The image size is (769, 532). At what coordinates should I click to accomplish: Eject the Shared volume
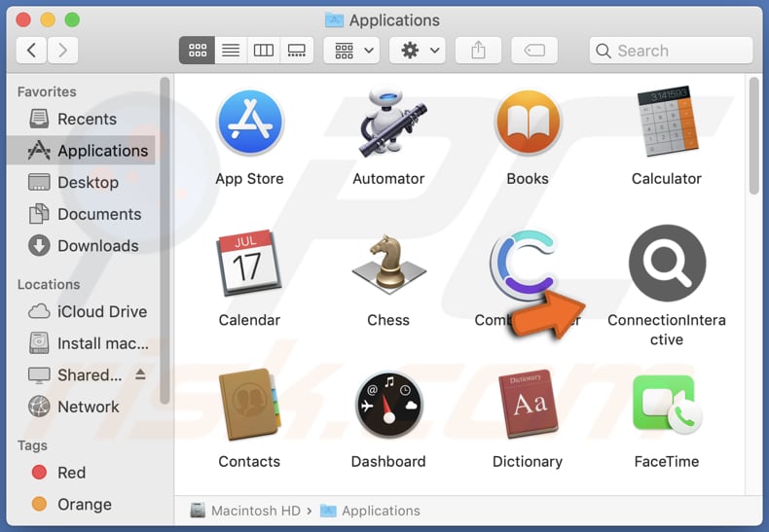point(140,374)
